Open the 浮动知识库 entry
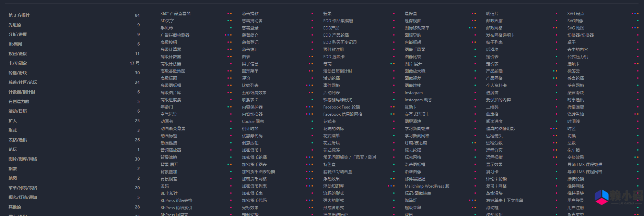The image size is (644, 216). coord(333,186)
